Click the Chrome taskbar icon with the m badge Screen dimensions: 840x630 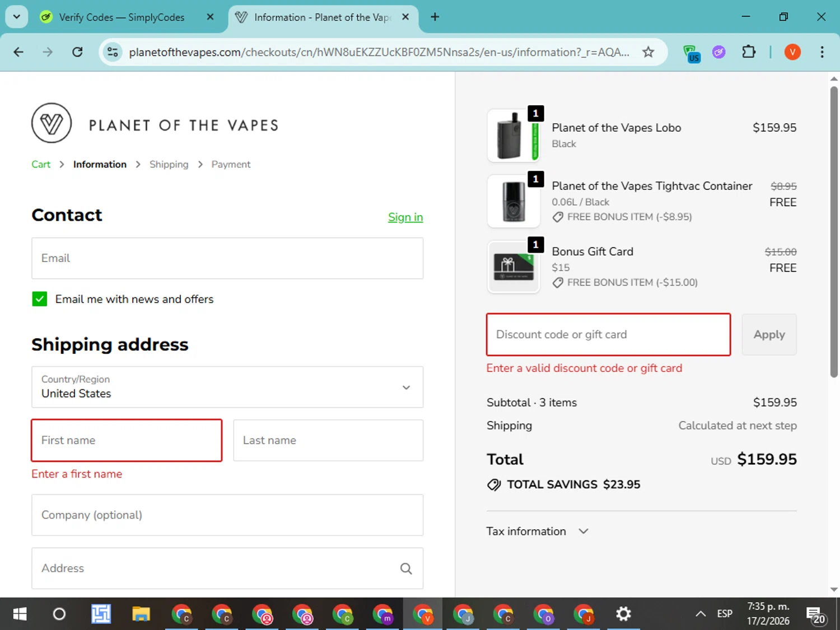pos(382,614)
